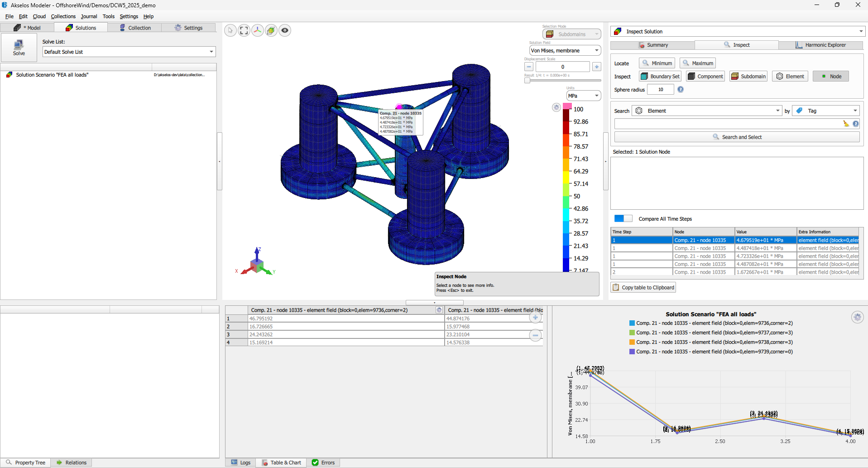Switch to the Model tab
Screen dimensions: 868x468
(27, 28)
